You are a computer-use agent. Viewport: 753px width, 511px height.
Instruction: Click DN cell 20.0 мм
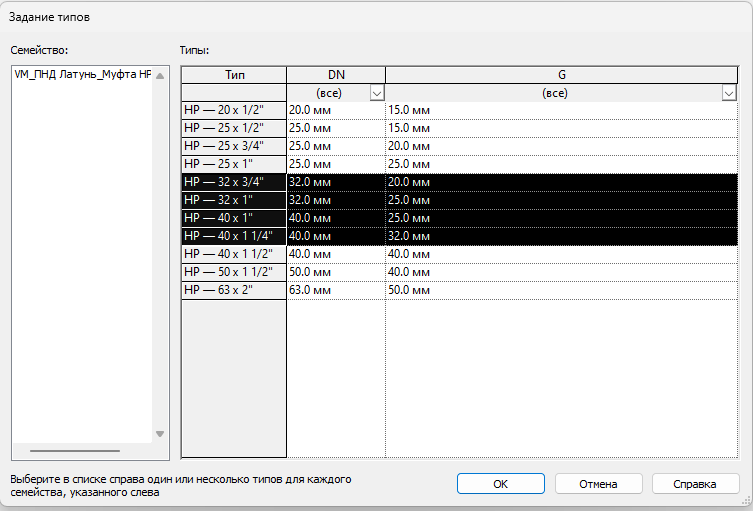click(x=336, y=110)
